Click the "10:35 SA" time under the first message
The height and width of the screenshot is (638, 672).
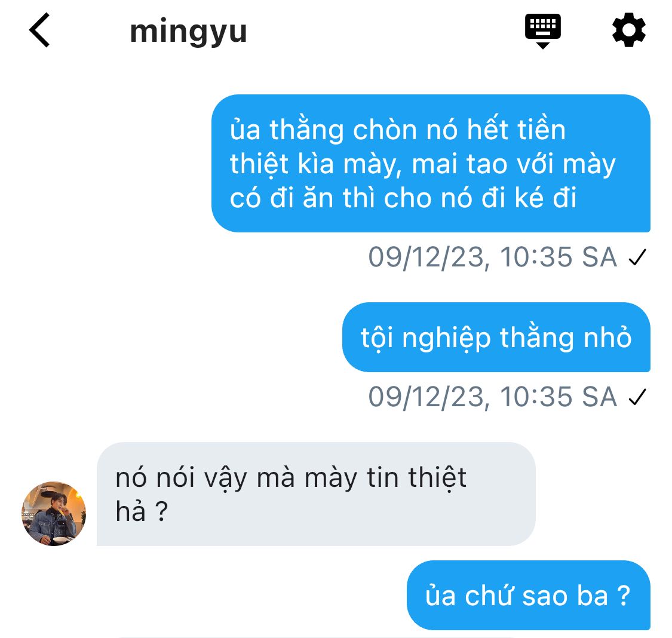point(559,257)
